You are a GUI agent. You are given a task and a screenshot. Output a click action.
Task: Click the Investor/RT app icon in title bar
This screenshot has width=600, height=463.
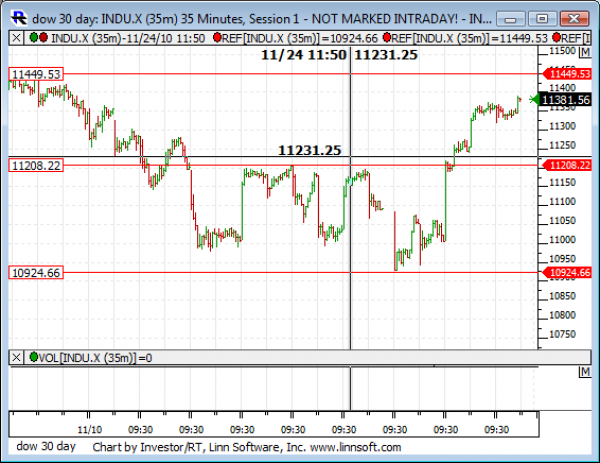pos(19,18)
